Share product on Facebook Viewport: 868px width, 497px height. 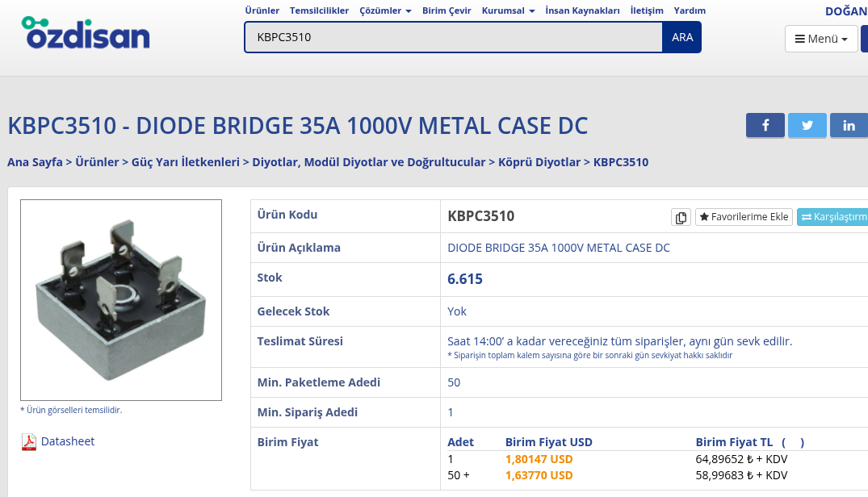tap(765, 125)
